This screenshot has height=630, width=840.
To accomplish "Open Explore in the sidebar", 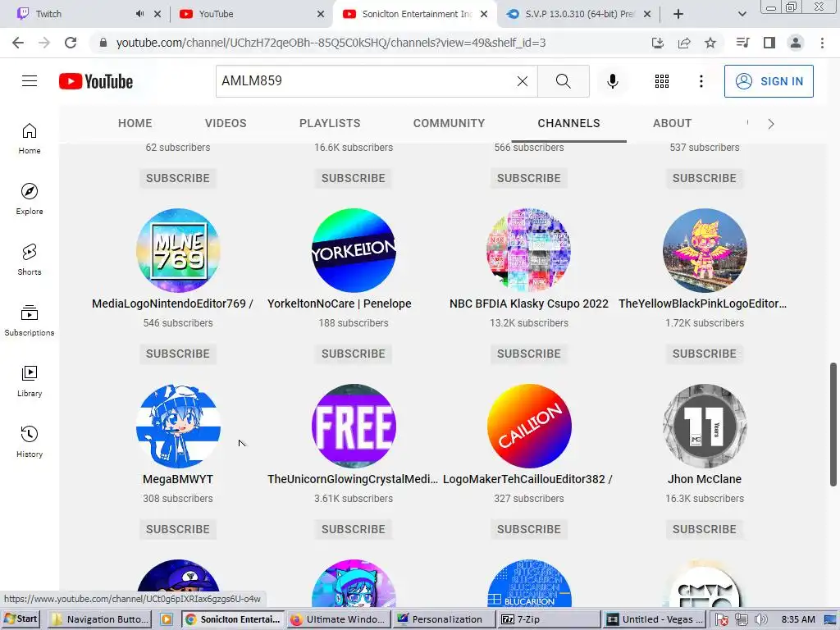I will [30, 199].
